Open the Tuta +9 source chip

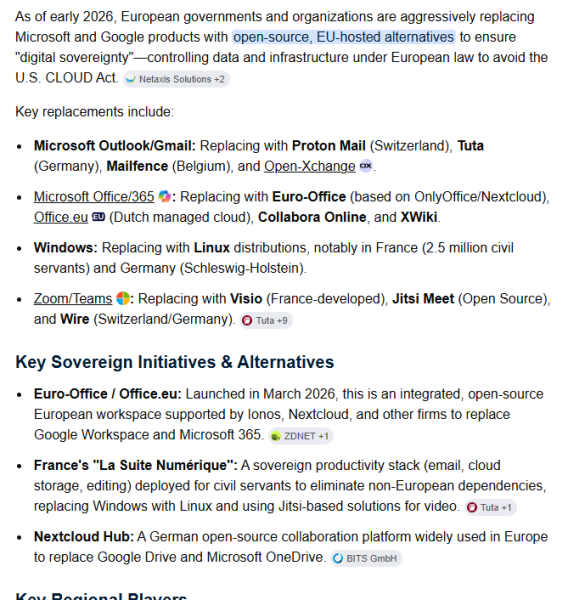click(x=266, y=320)
